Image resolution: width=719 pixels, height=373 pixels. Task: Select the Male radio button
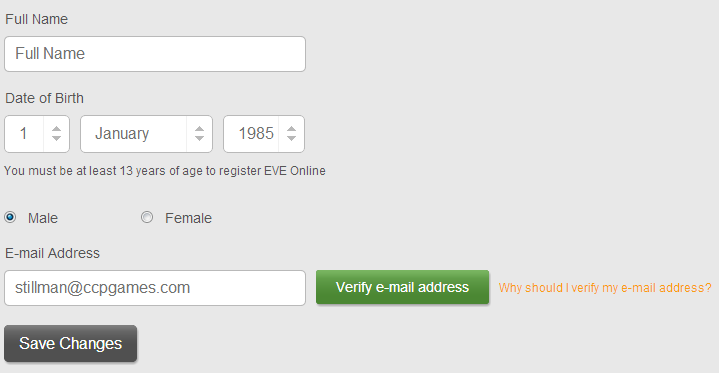tap(10, 217)
